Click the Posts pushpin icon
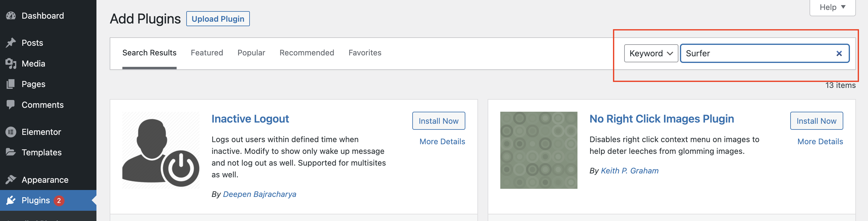Viewport: 868px width, 221px height. click(x=11, y=43)
